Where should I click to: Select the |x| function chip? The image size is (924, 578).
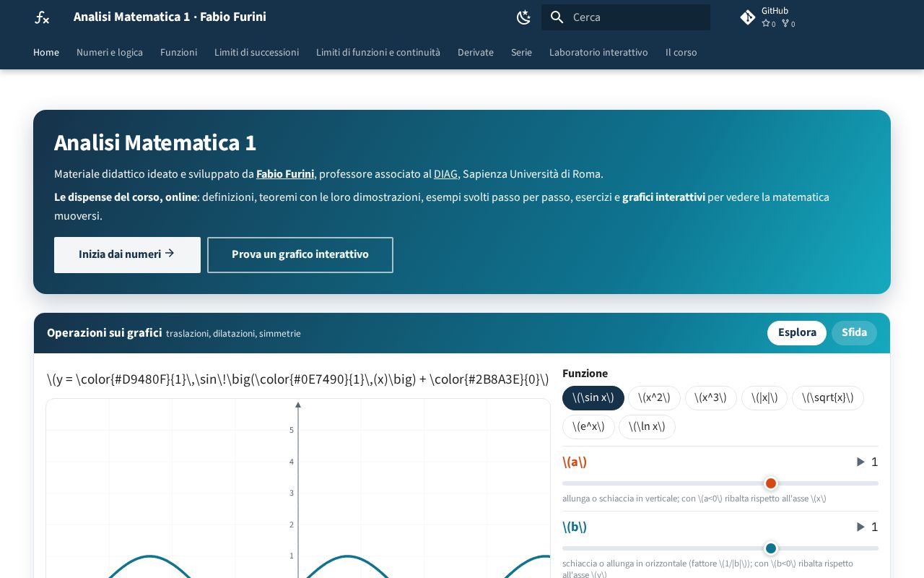point(764,398)
